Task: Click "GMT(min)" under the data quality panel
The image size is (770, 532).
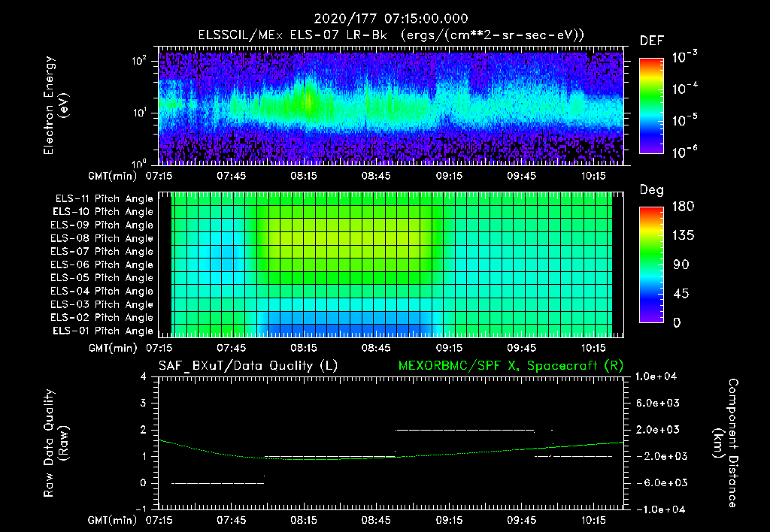Action: (x=113, y=520)
